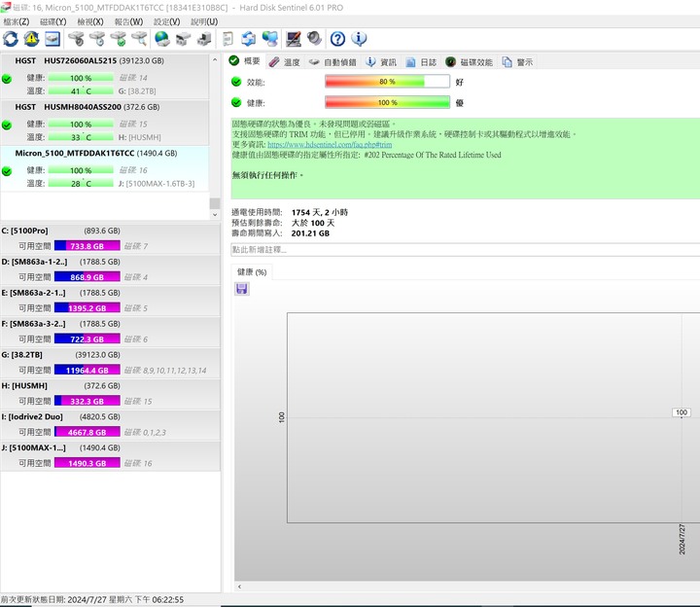Image resolution: width=700 pixels, height=607 pixels.
Task: Open the 設定(V) menu
Action: (166, 21)
